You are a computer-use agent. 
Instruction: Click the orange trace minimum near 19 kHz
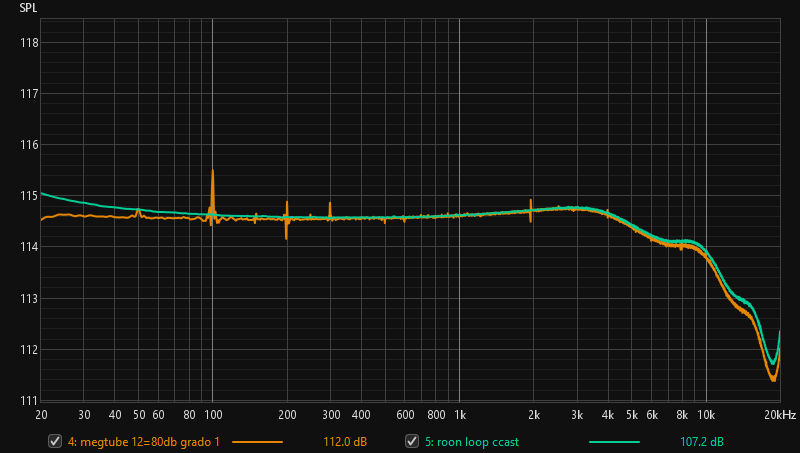coord(773,380)
